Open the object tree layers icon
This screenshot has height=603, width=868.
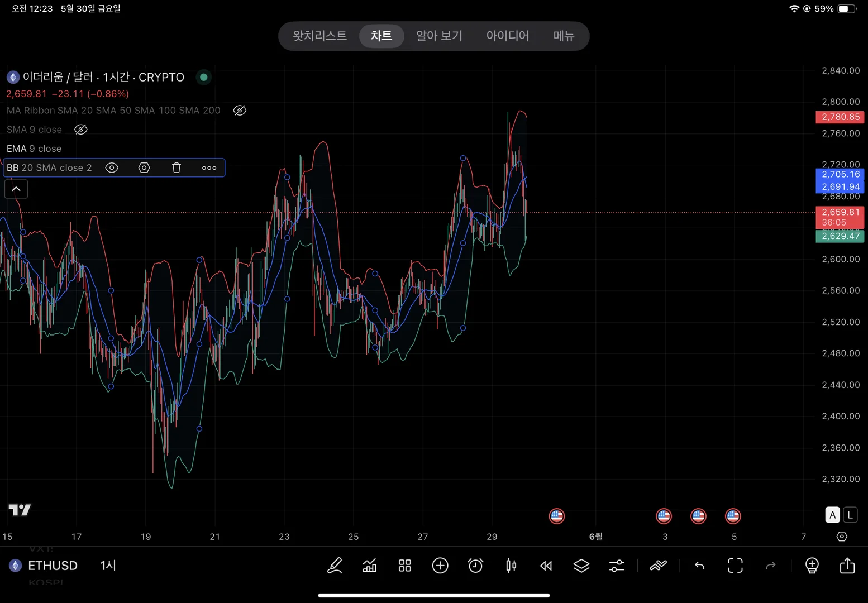(x=581, y=566)
